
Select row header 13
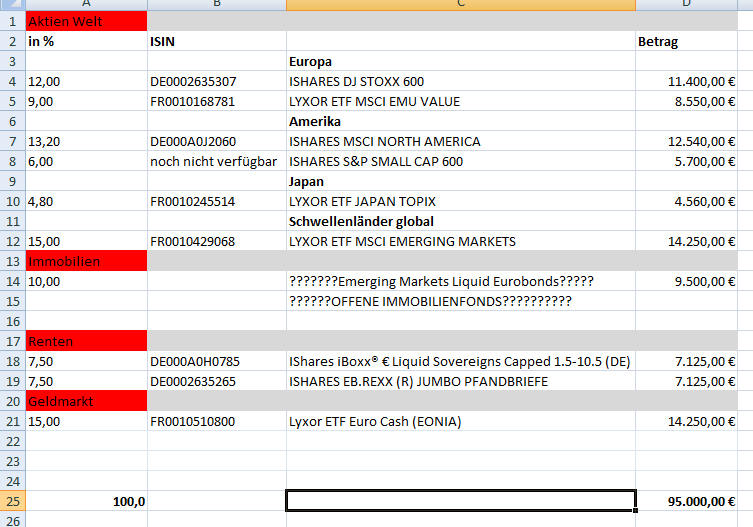point(12,261)
